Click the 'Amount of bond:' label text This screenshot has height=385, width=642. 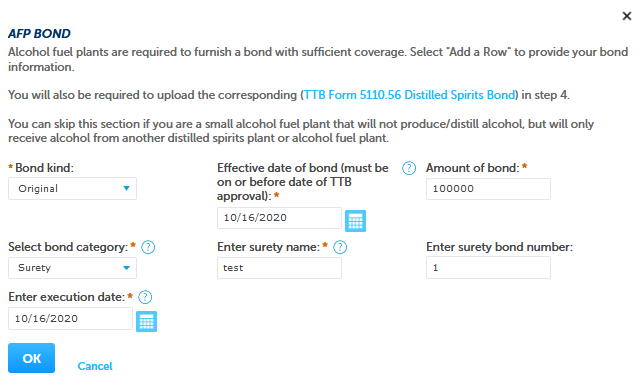pyautogui.click(x=472, y=168)
